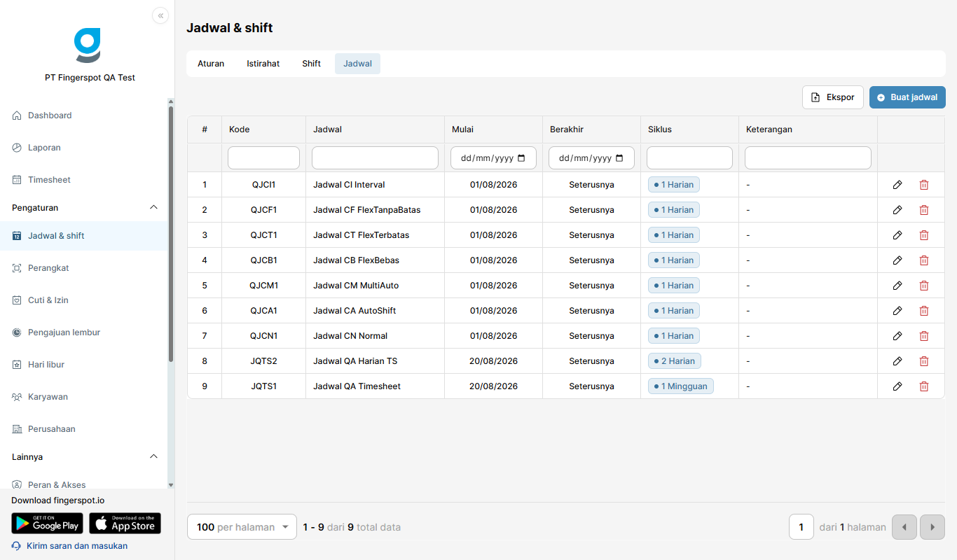Viewport: 957px width, 560px height.
Task: Switch to the Aturan tab
Action: pos(211,64)
